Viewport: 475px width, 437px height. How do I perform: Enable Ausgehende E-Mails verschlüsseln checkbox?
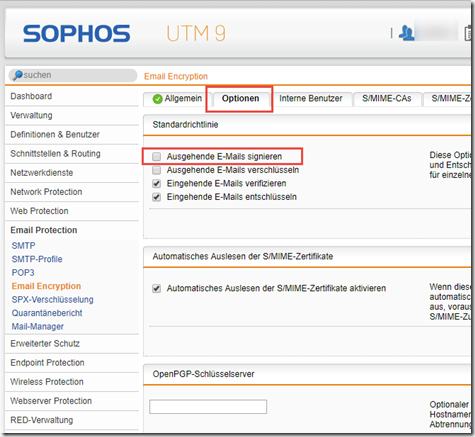click(x=156, y=170)
